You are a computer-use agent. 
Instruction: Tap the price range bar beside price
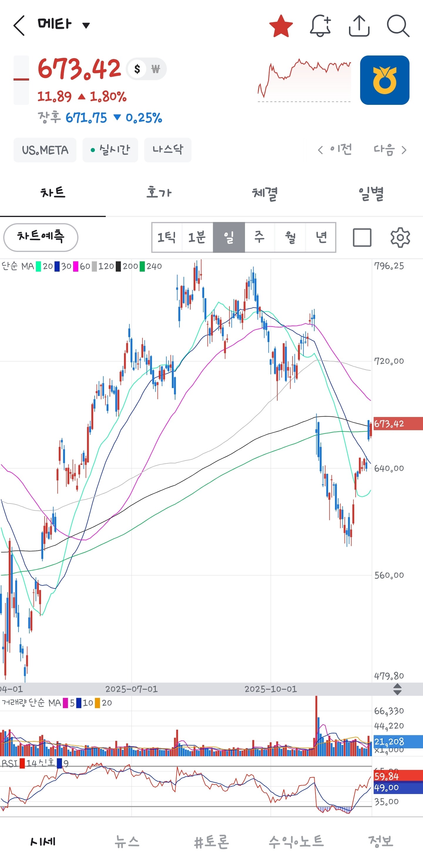pyautogui.click(x=21, y=80)
